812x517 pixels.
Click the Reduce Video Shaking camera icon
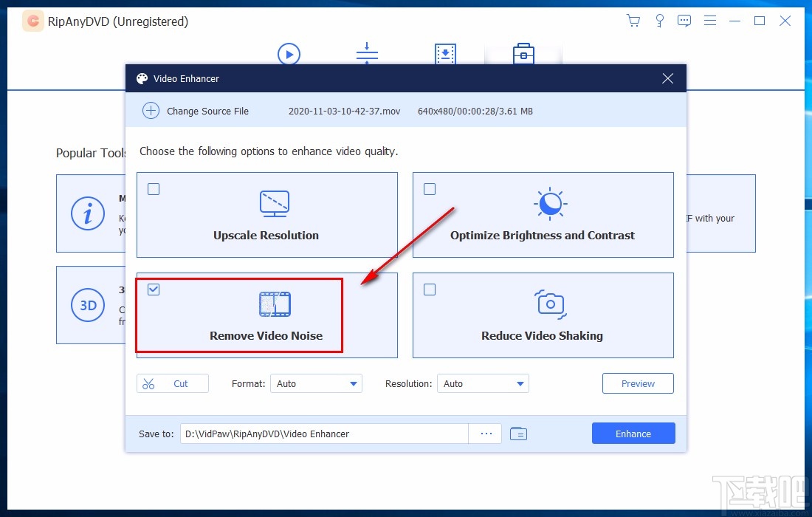(550, 304)
